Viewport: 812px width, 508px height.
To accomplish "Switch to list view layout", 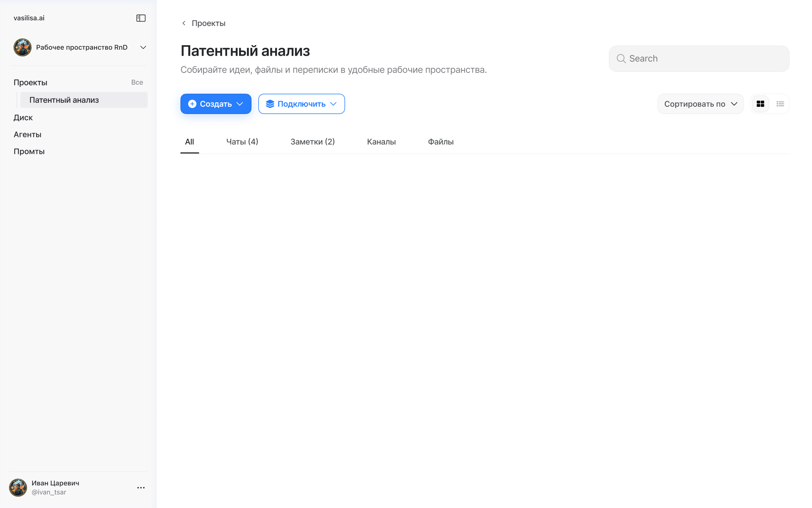I will (x=780, y=104).
